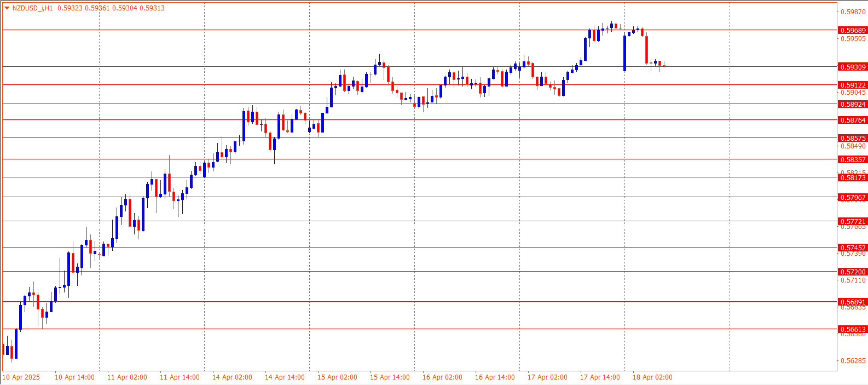Image resolution: width=868 pixels, height=385 pixels.
Task: Click the 0.59689 red level label
Action: coord(853,30)
